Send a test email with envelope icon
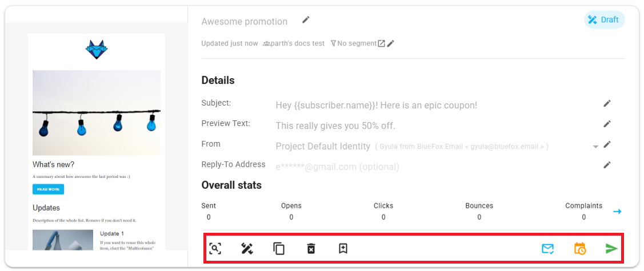This screenshot has height=271, width=644. click(x=547, y=249)
